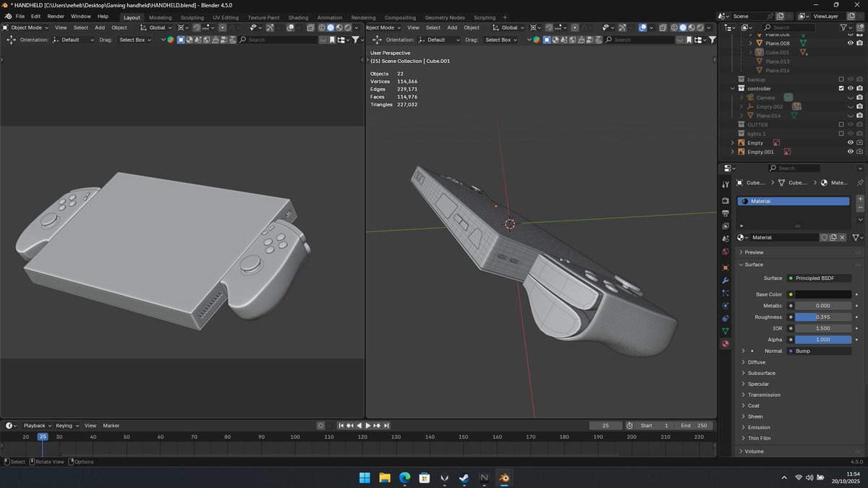The image size is (868, 488).
Task: Jump to timeline end frame
Action: tap(387, 426)
